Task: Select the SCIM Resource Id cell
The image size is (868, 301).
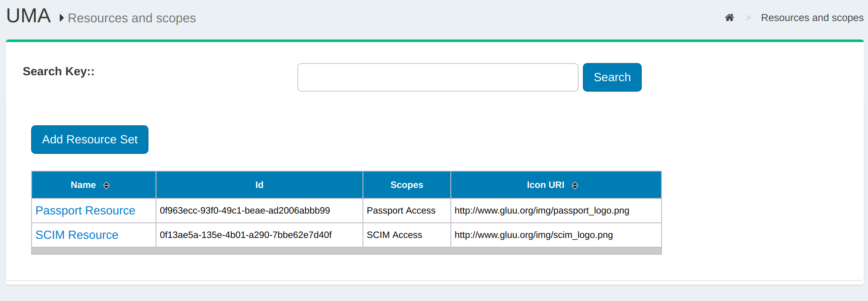Action: (x=246, y=235)
